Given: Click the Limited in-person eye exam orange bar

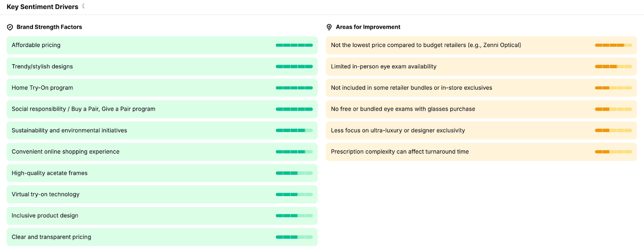Looking at the screenshot, I should point(613,67).
